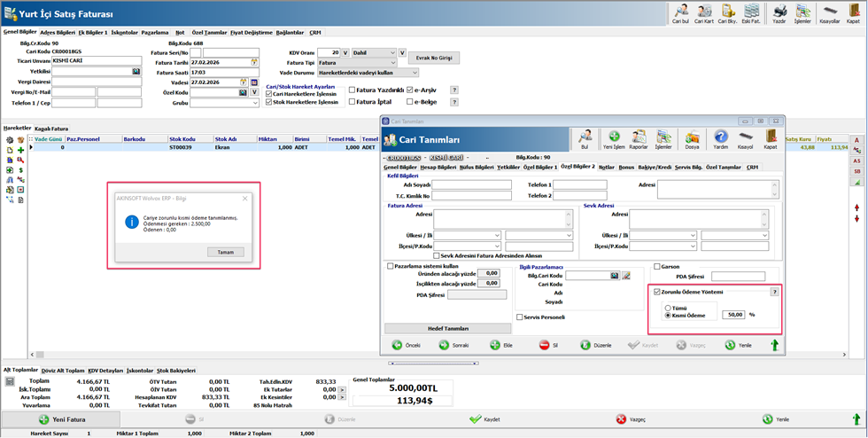
Task: Uncheck the Zorunlu Ödeme Yöntemi checkbox
Action: tap(656, 291)
